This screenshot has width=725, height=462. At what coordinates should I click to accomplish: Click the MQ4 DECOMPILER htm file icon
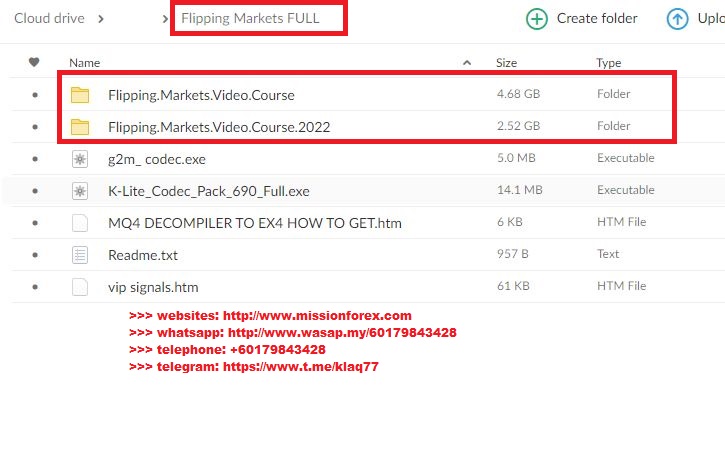tap(80, 223)
